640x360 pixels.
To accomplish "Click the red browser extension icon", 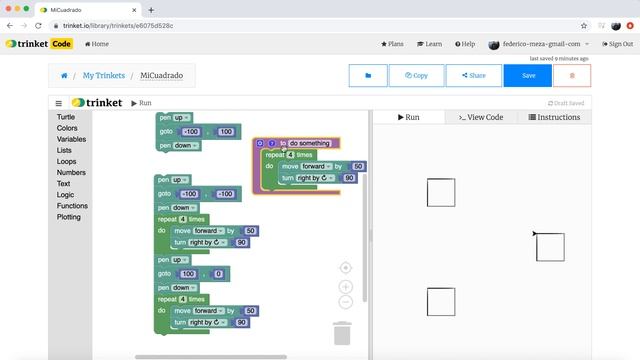I will [x=630, y=26].
